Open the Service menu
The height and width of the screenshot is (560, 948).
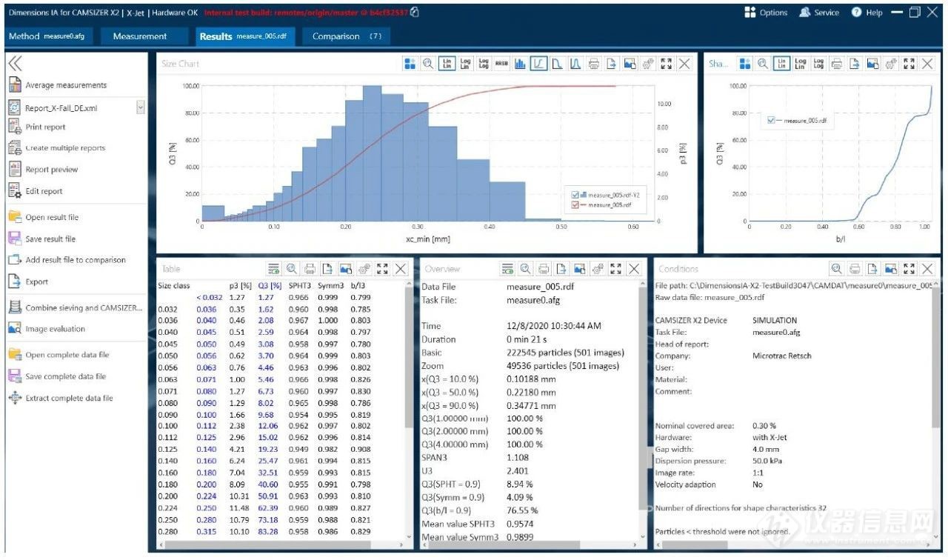(819, 13)
